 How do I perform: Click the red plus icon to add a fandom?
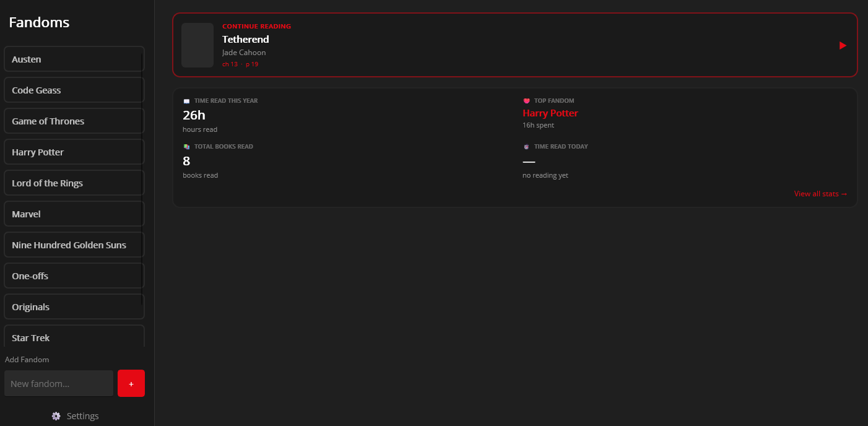click(131, 383)
